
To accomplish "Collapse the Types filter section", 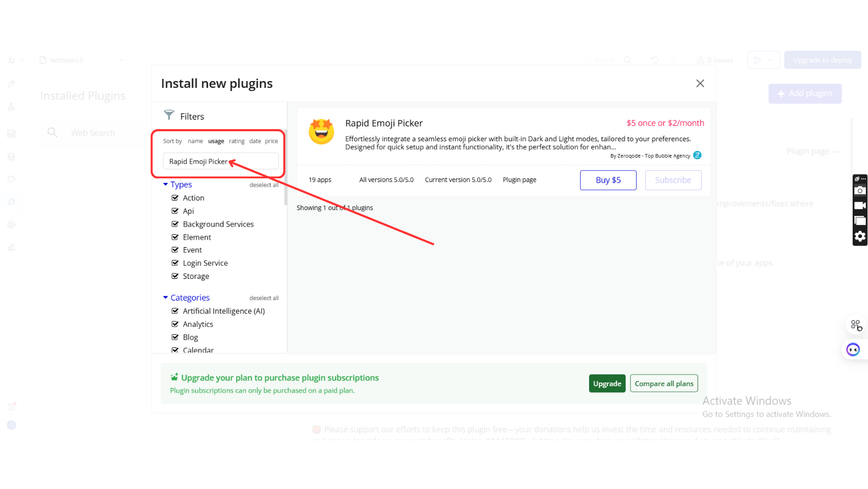I will point(166,185).
